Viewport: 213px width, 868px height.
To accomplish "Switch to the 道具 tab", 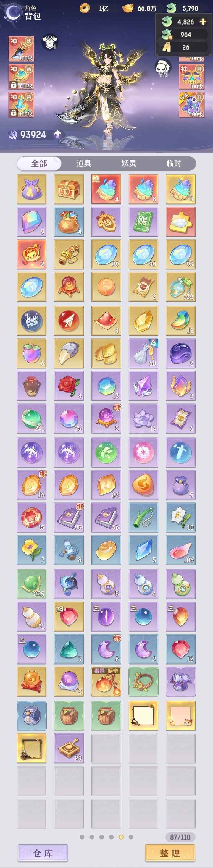I will coord(84,164).
